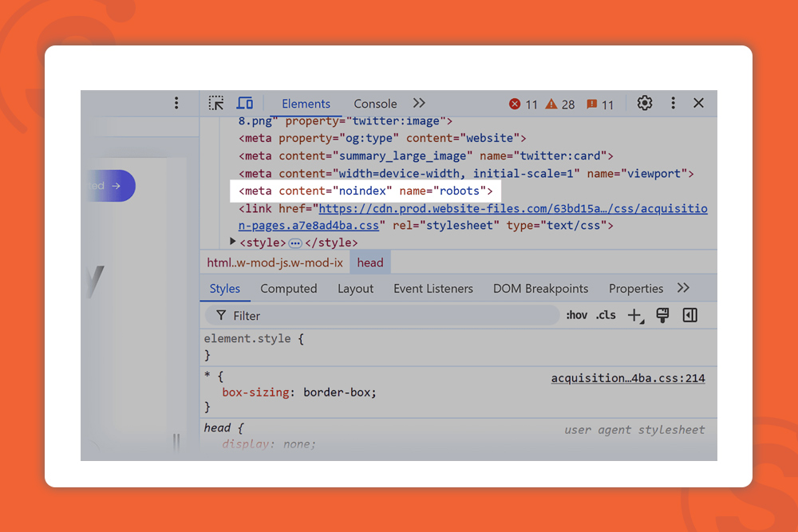The image size is (798, 532).
Task: Open the DOM Breakpoints pane tab
Action: 540,289
